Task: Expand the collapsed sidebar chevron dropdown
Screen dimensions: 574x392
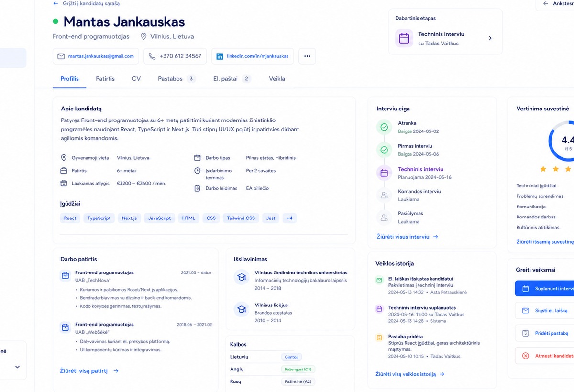Action: pyautogui.click(x=17, y=367)
